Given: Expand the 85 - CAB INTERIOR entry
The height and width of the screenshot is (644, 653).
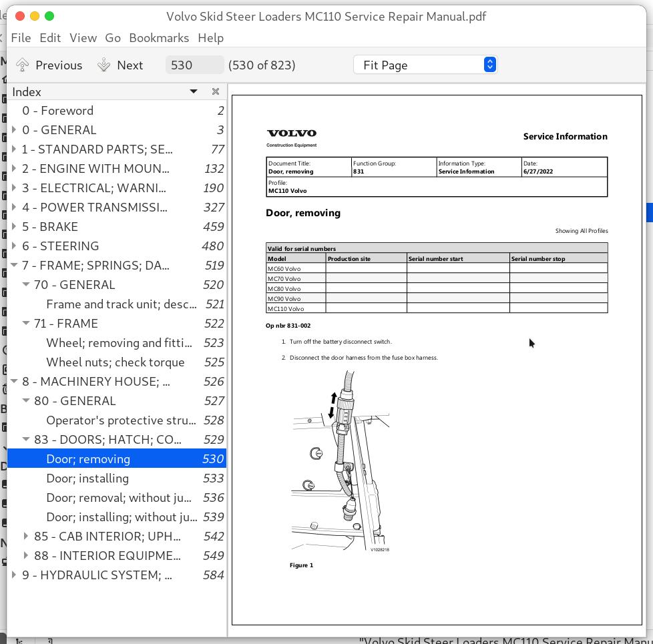Looking at the screenshot, I should click(x=25, y=536).
